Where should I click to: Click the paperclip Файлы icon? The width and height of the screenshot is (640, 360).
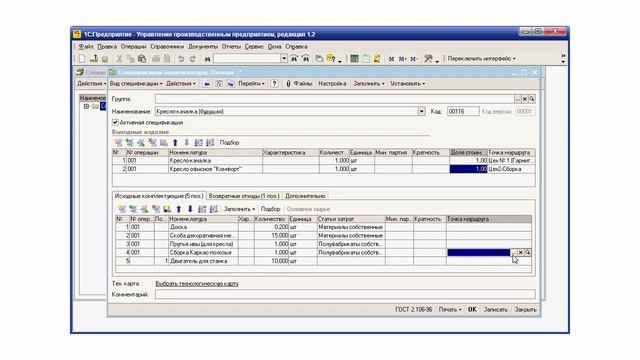pyautogui.click(x=288, y=83)
